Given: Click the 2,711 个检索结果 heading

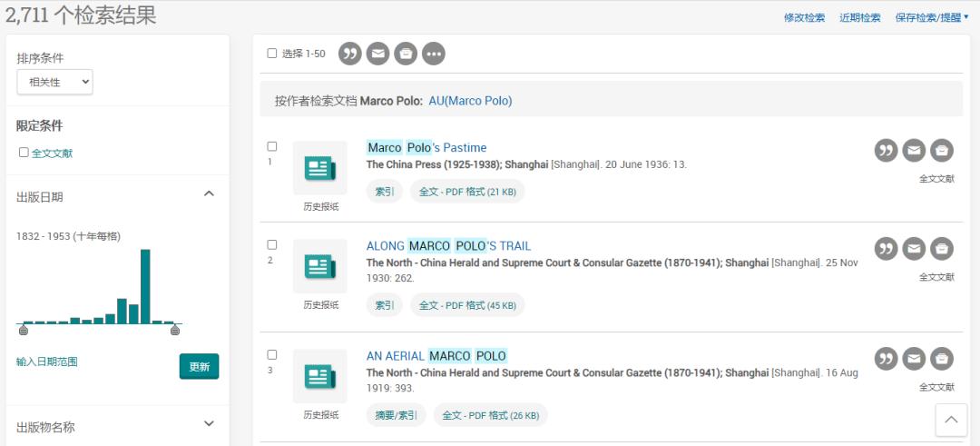Looking at the screenshot, I should (x=81, y=15).
